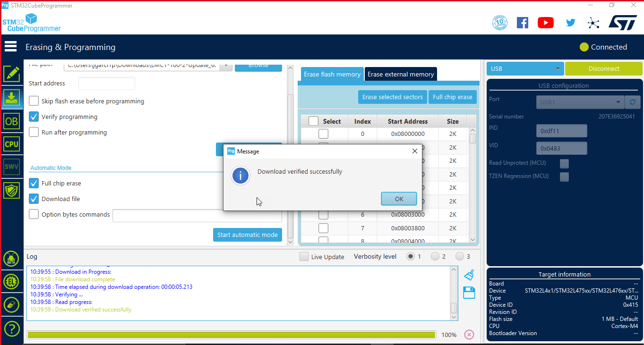Screen dimensions: 644x345
Task: Open the help question mark icon
Action: pyautogui.click(x=11, y=328)
